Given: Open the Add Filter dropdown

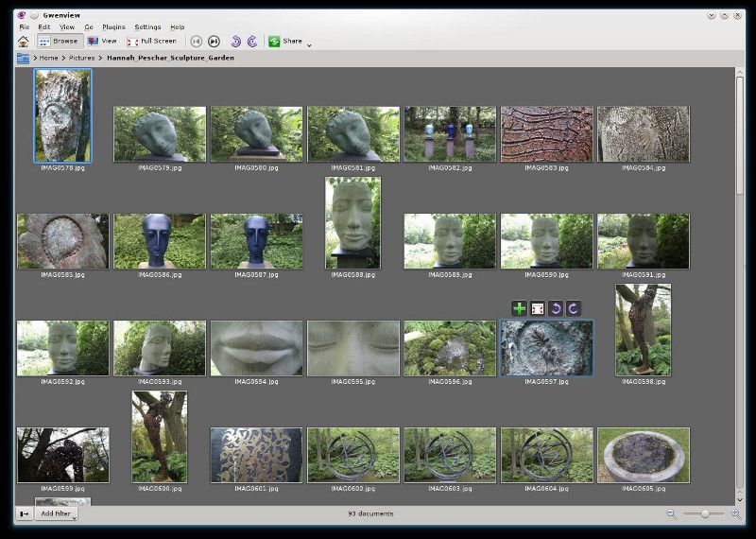Looking at the screenshot, I should (57, 513).
